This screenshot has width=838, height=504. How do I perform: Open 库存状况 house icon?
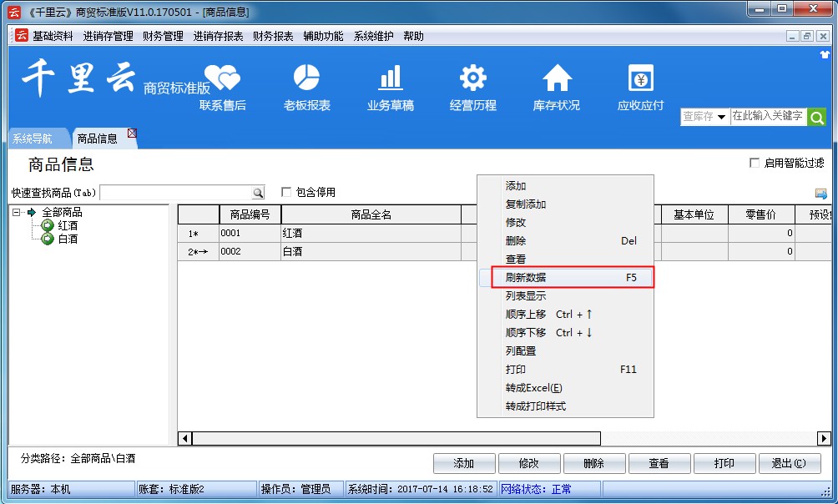(x=556, y=79)
